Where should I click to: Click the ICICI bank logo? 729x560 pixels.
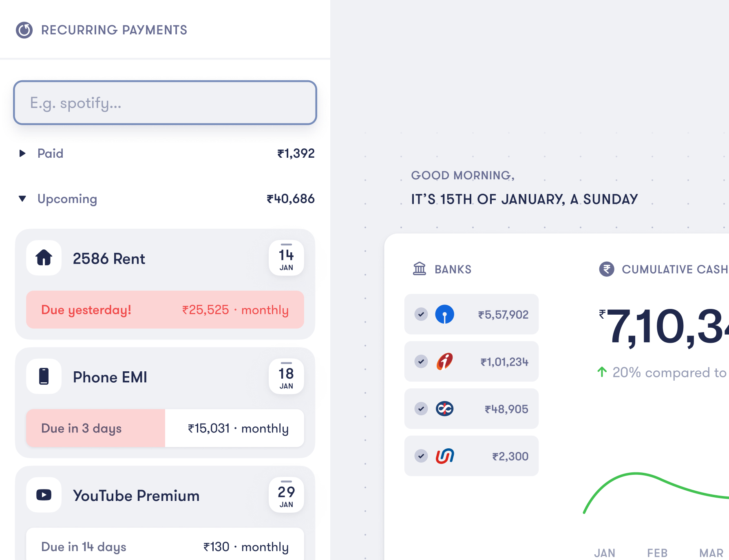click(x=445, y=362)
